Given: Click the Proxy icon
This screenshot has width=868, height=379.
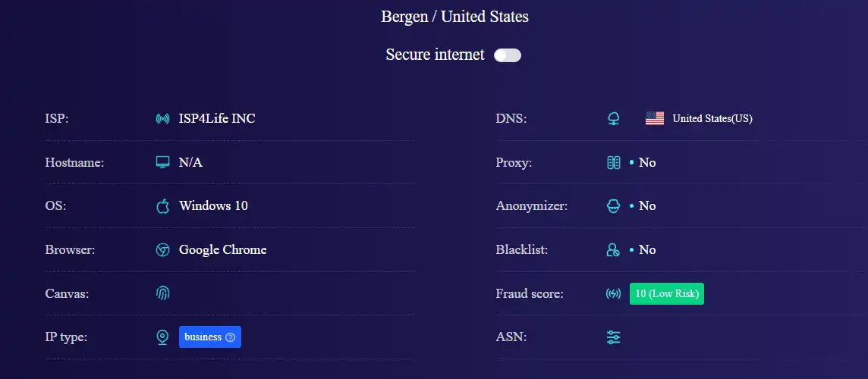Looking at the screenshot, I should [613, 163].
